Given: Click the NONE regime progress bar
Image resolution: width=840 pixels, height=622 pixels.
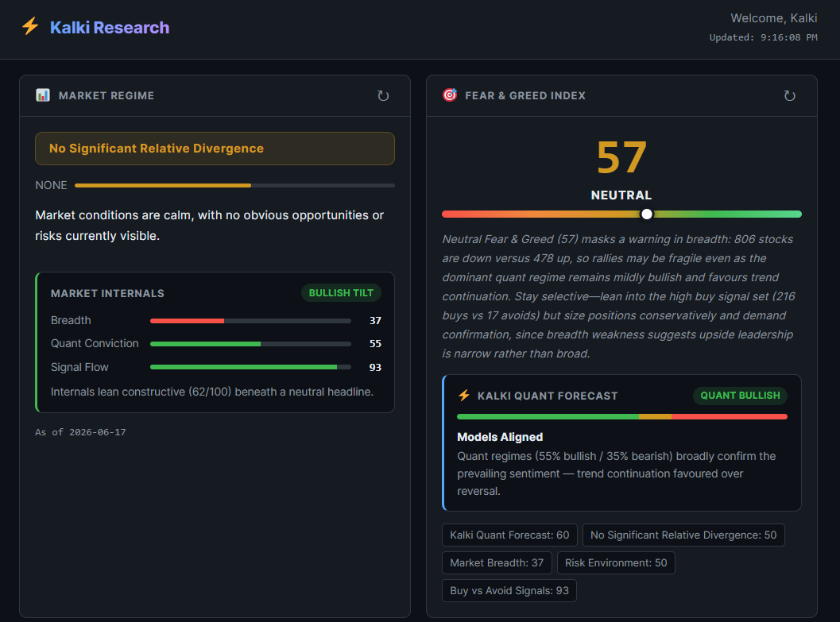Looking at the screenshot, I should pyautogui.click(x=234, y=185).
